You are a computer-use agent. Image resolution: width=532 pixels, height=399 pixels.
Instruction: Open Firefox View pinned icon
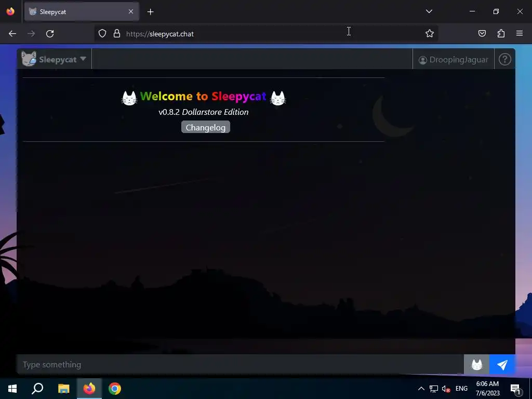(x=10, y=11)
